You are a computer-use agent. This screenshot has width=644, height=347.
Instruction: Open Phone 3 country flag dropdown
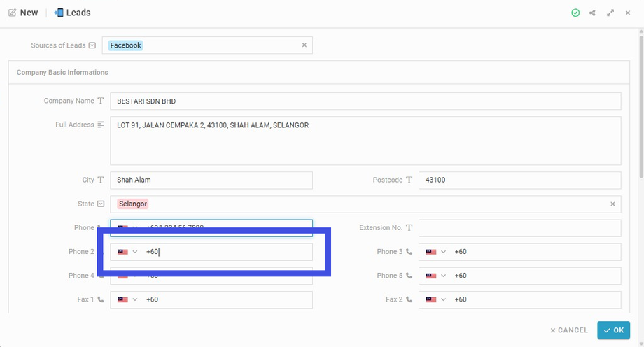click(435, 252)
